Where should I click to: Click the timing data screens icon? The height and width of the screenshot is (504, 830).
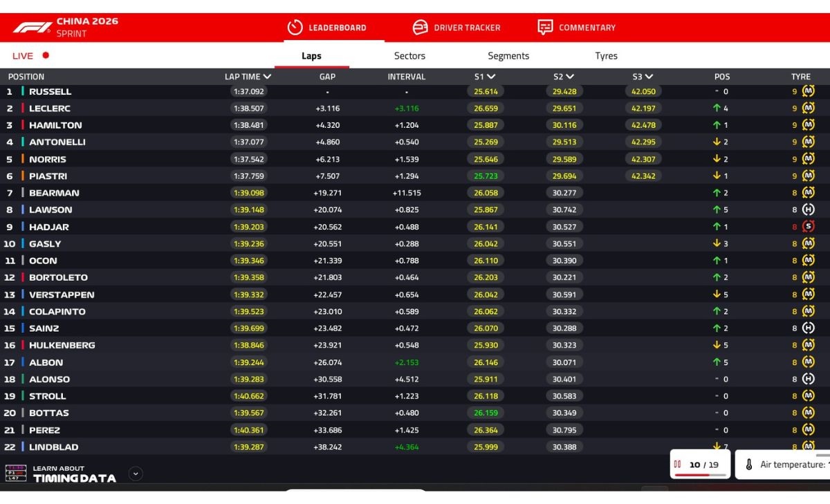pos(16,473)
